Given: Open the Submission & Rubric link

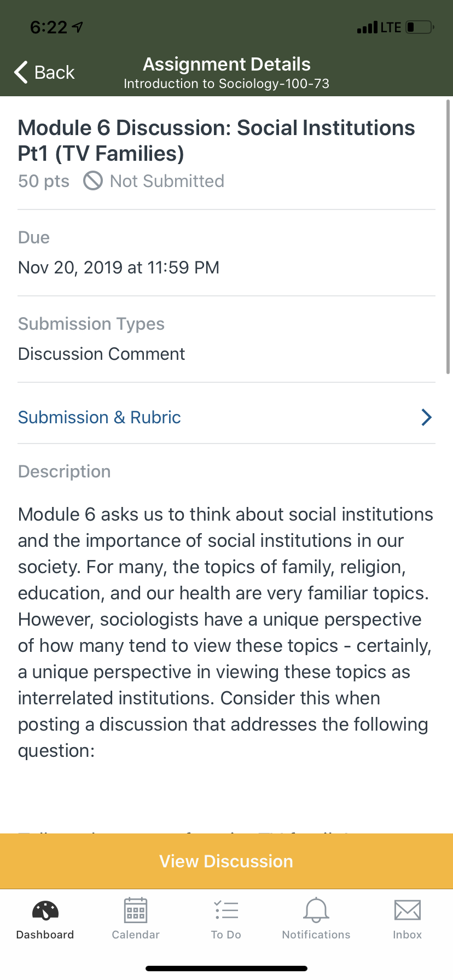Looking at the screenshot, I should tap(100, 417).
